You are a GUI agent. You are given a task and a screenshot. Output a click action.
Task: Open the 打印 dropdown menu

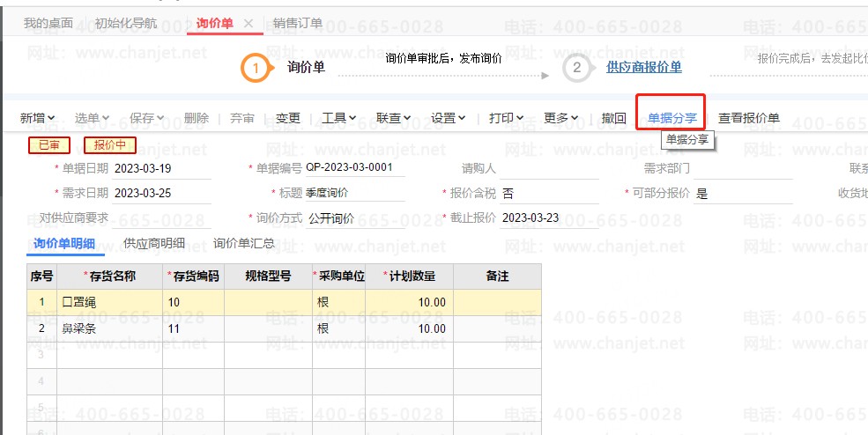507,118
